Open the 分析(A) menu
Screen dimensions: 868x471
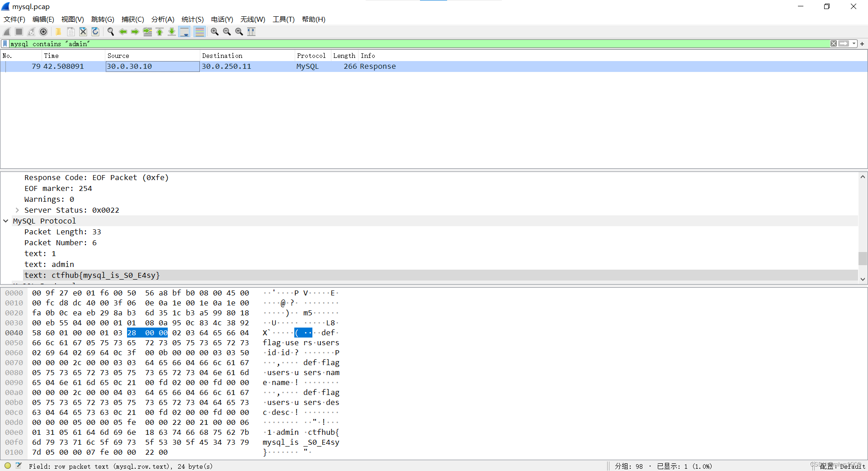coord(162,19)
